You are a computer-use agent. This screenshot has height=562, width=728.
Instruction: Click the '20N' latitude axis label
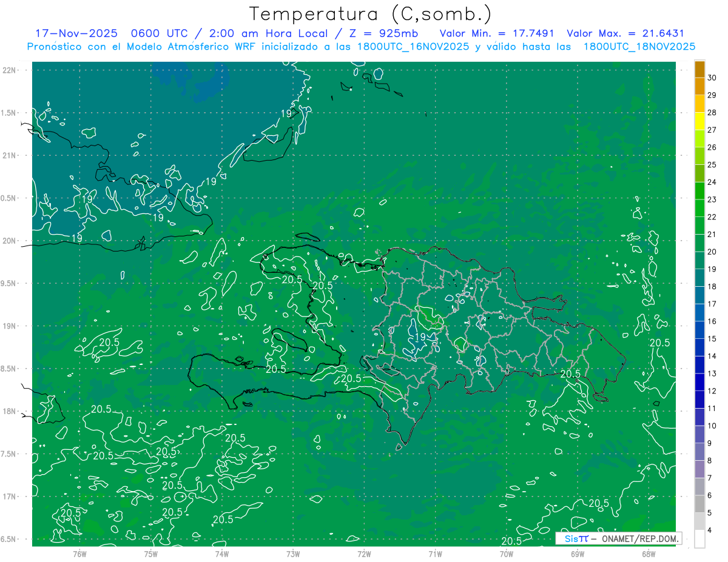pyautogui.click(x=10, y=241)
